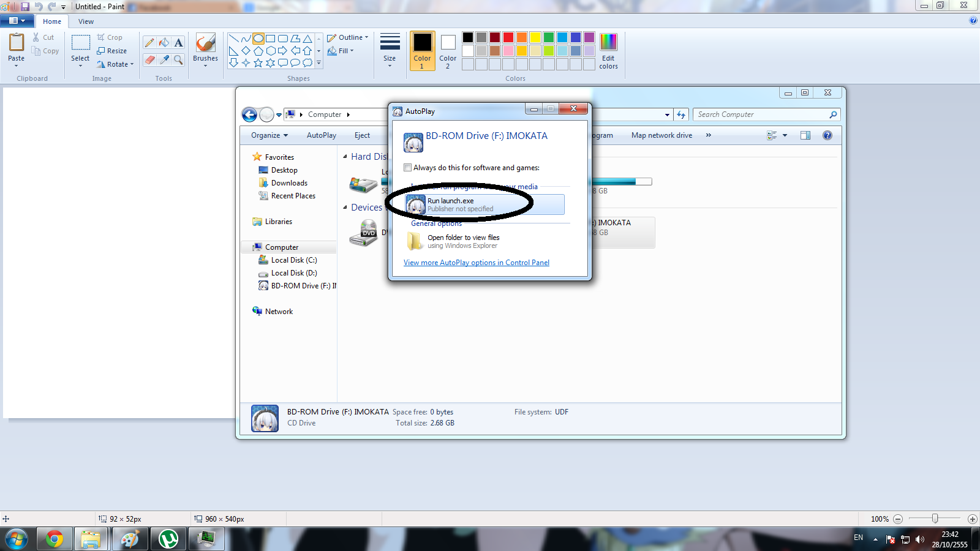980x551 pixels.
Task: Open the Windows Start menu
Action: tap(17, 539)
